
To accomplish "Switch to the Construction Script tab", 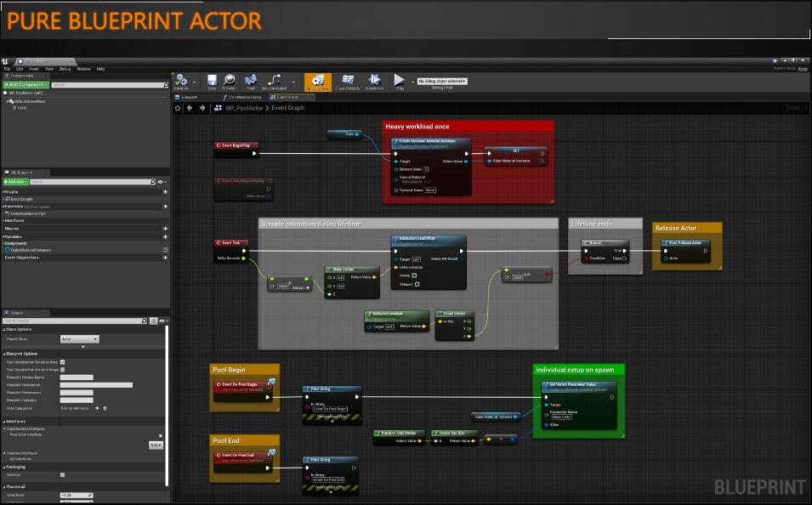I will pos(242,97).
